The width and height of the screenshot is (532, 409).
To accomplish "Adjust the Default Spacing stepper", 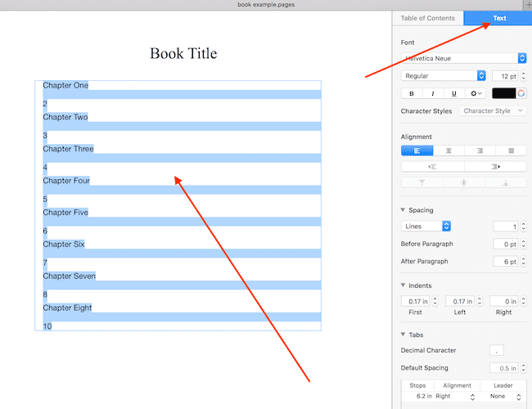I will coord(523,368).
